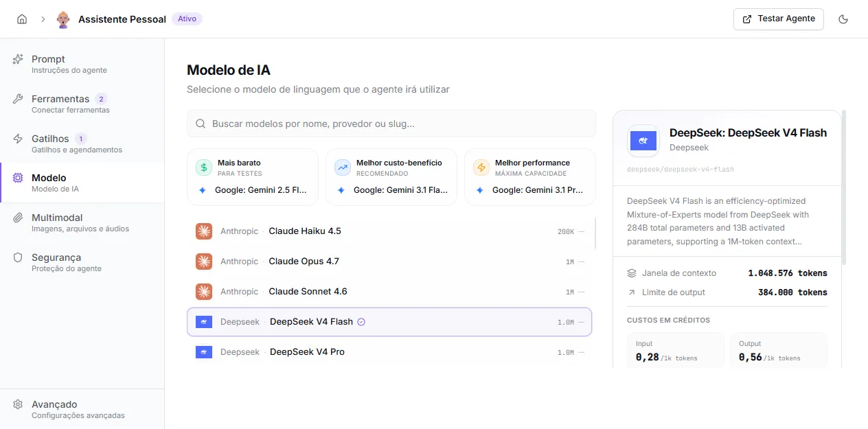Click the Gatilhos lightning bolt icon
Image resolution: width=868 pixels, height=429 pixels.
(x=19, y=139)
